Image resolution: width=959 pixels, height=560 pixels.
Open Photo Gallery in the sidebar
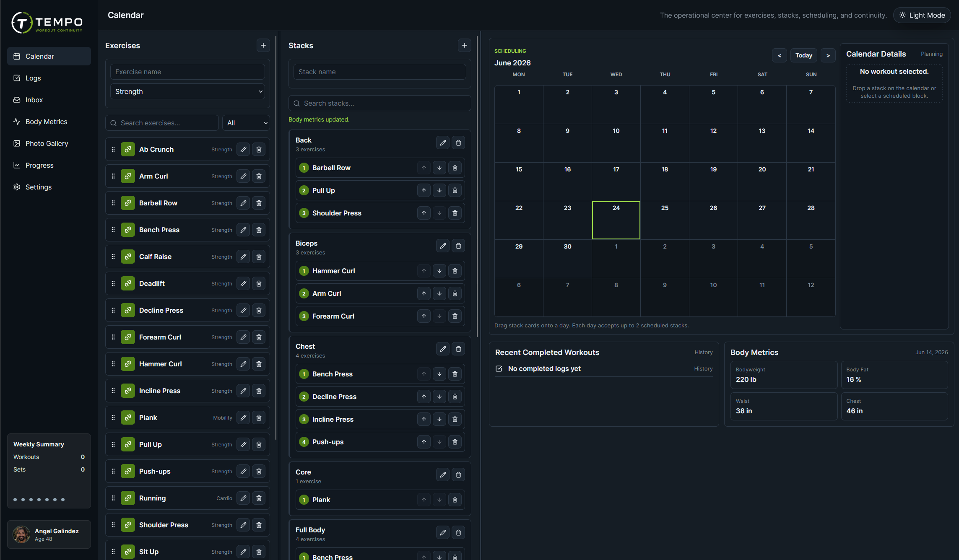[49, 143]
